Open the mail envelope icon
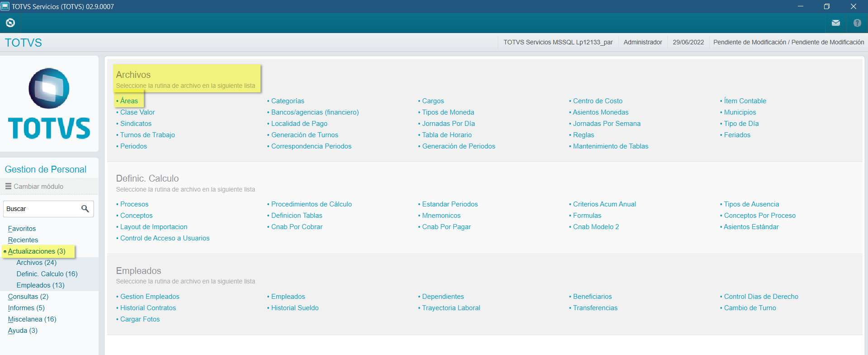The image size is (868, 355). click(836, 23)
